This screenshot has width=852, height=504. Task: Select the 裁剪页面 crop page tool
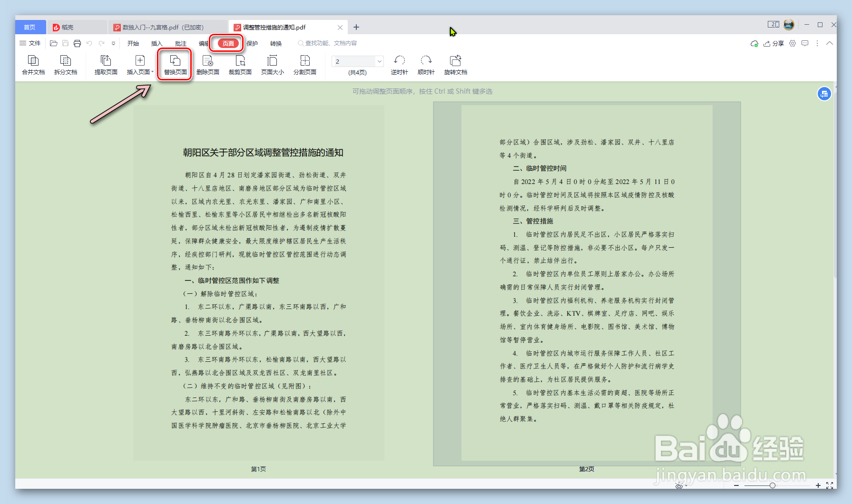240,65
